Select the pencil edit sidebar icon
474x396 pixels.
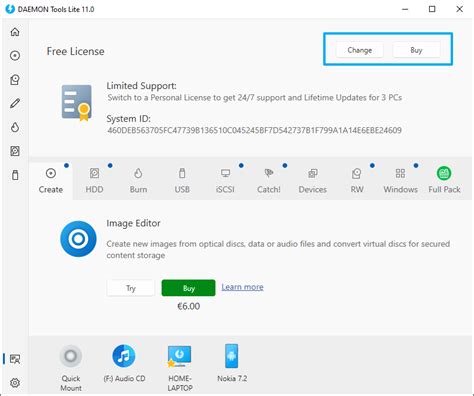(15, 103)
